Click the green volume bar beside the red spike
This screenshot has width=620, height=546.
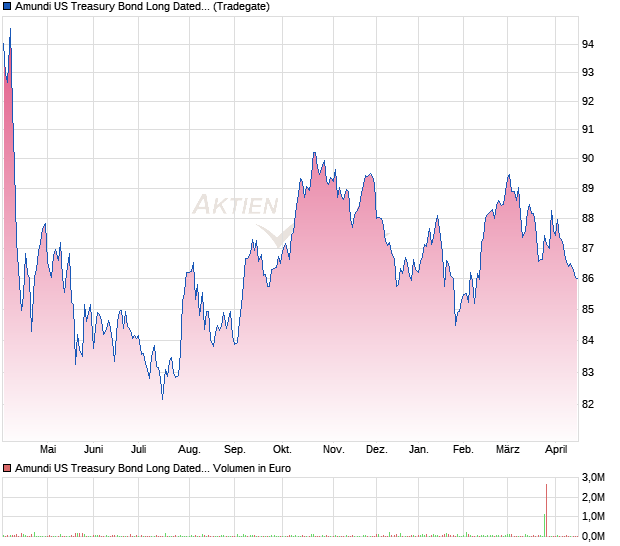click(544, 525)
